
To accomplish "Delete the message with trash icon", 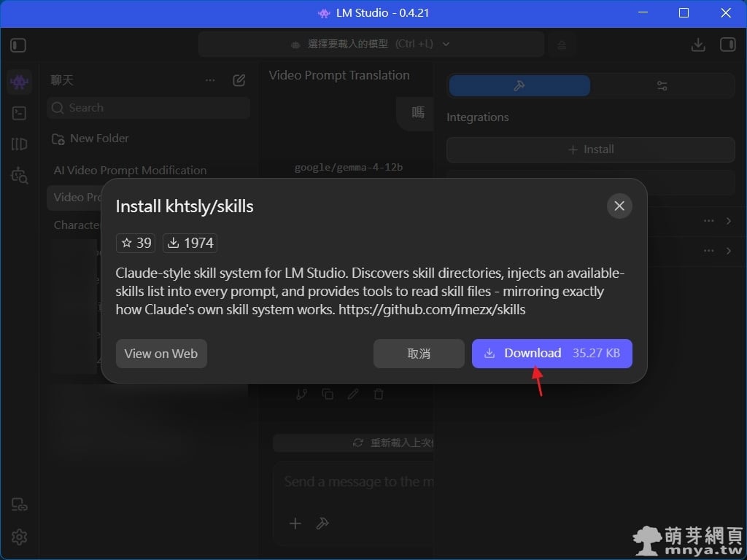I will (x=379, y=394).
